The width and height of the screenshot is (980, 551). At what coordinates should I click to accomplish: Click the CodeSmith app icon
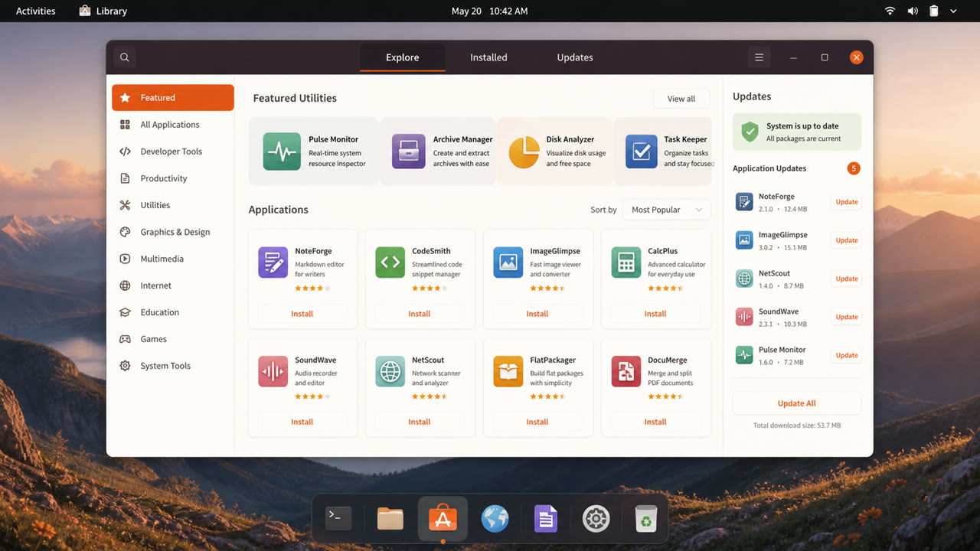tap(390, 262)
